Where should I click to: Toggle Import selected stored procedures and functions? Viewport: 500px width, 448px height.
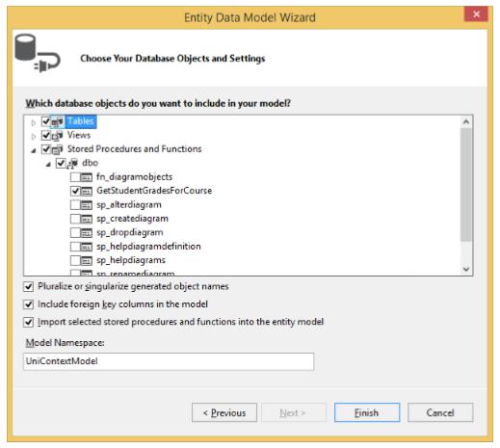pyautogui.click(x=29, y=322)
